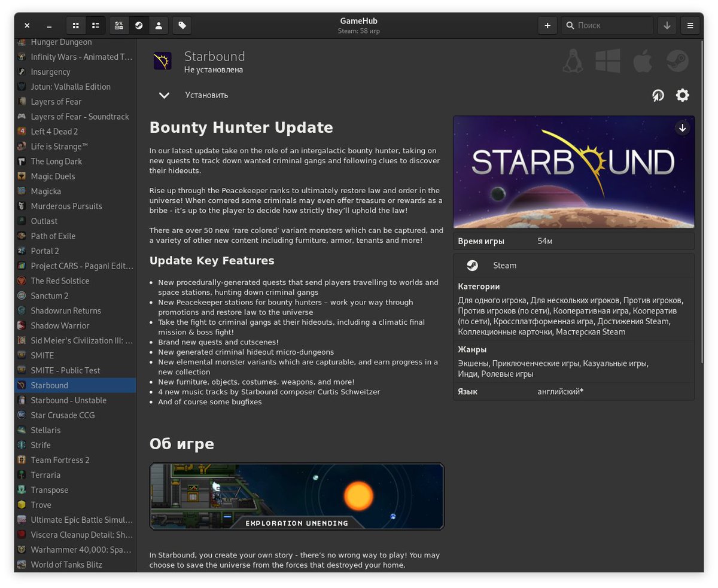Open the downloads arrow button in header
The width and height of the screenshot is (718, 588).
click(667, 26)
